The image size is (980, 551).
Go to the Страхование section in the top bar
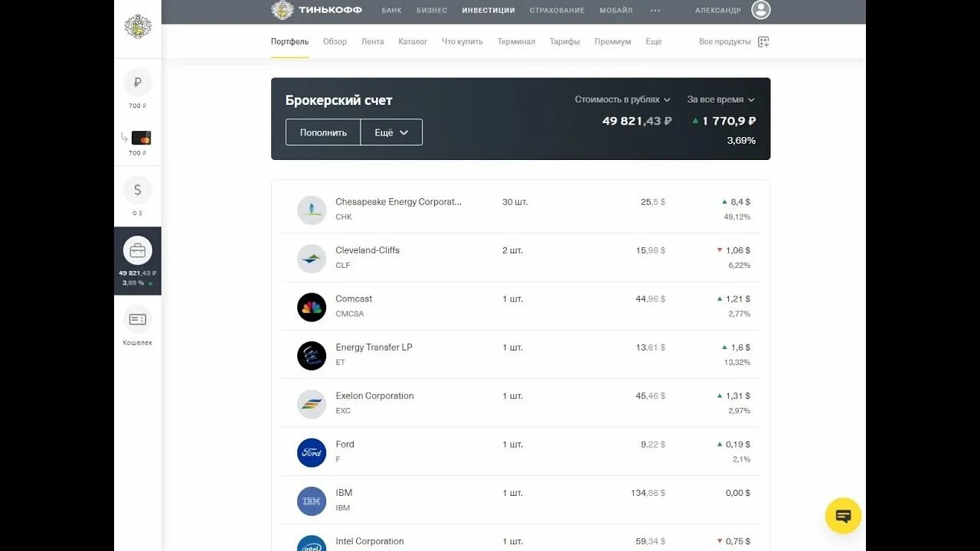tap(557, 11)
